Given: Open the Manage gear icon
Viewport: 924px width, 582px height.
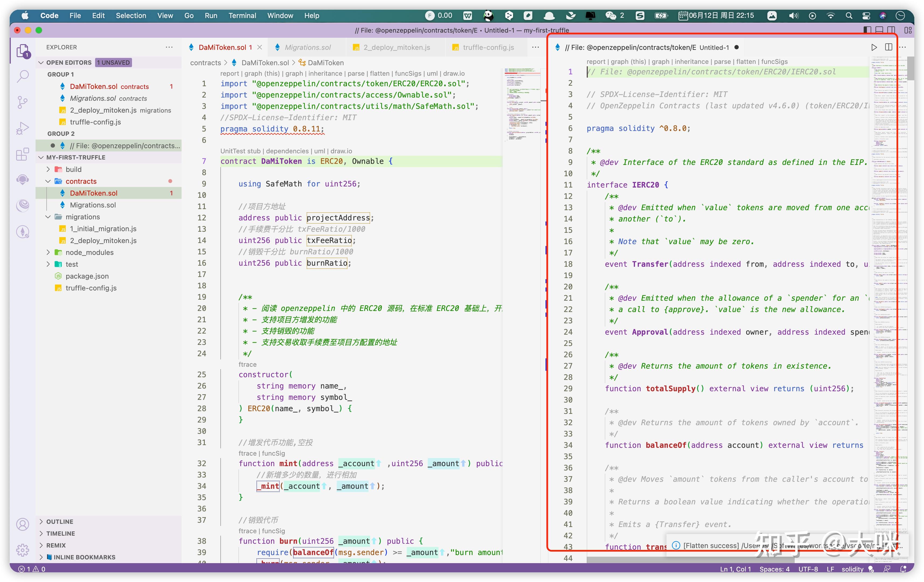Looking at the screenshot, I should tap(23, 550).
